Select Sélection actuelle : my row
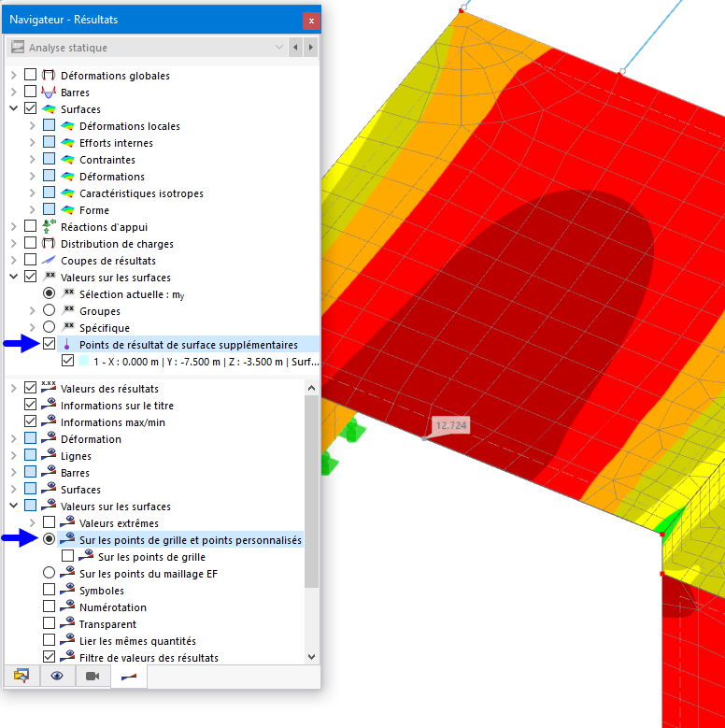 click(132, 294)
